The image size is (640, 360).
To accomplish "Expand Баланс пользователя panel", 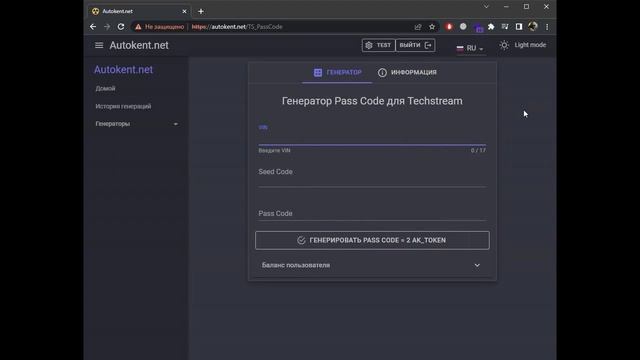I will [x=372, y=265].
